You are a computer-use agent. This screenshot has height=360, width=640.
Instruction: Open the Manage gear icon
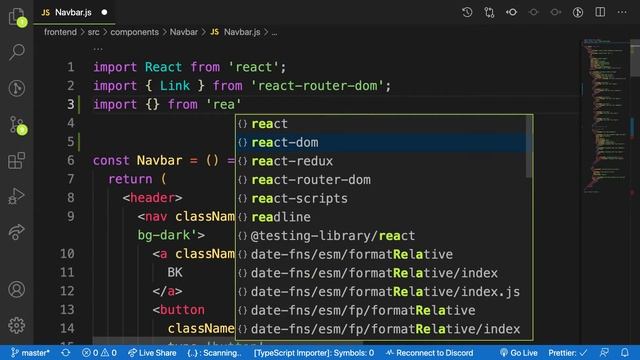[17, 325]
